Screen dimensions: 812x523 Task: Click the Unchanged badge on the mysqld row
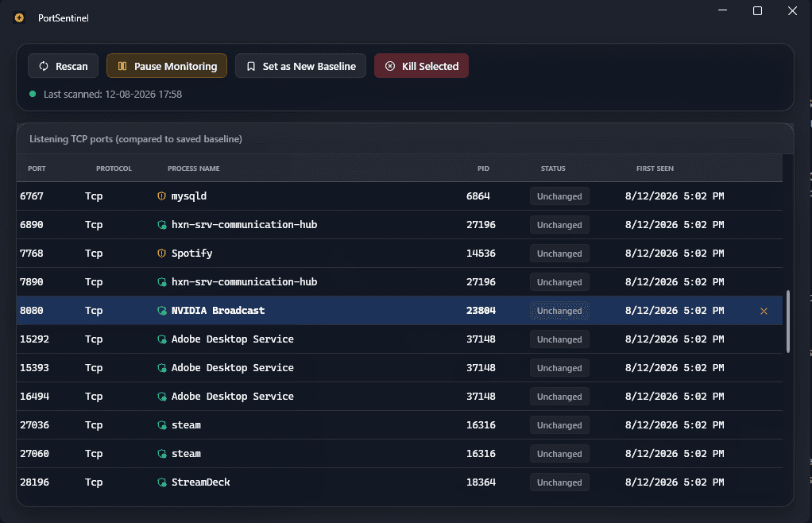[559, 196]
